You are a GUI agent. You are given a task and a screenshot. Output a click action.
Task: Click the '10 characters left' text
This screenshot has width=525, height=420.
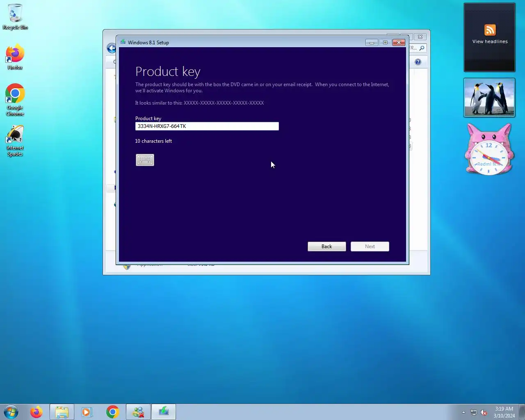point(153,141)
